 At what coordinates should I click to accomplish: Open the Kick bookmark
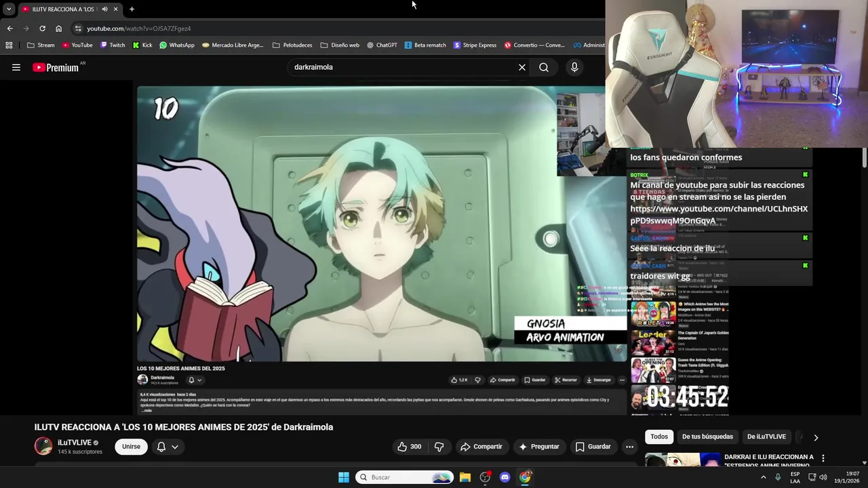click(x=142, y=45)
